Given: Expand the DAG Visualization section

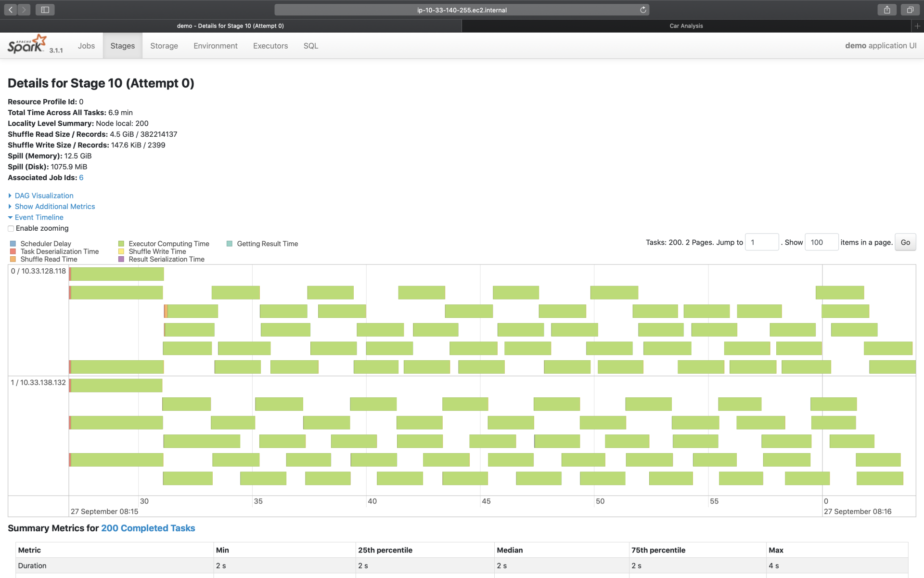Looking at the screenshot, I should [x=44, y=196].
